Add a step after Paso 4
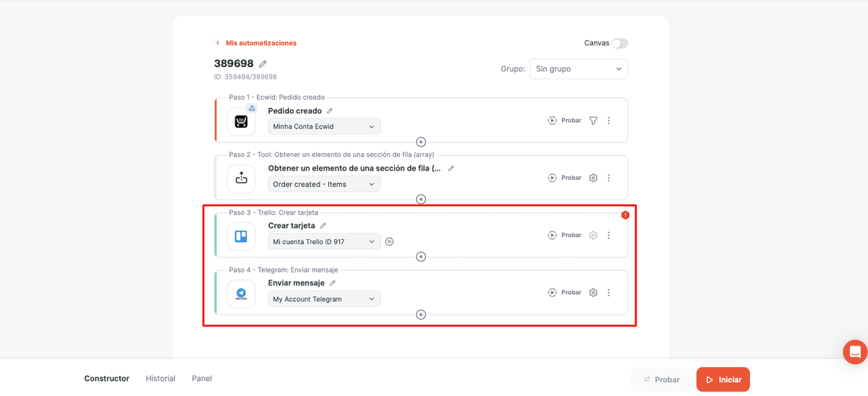Viewport: 868px width, 396px height. point(421,314)
